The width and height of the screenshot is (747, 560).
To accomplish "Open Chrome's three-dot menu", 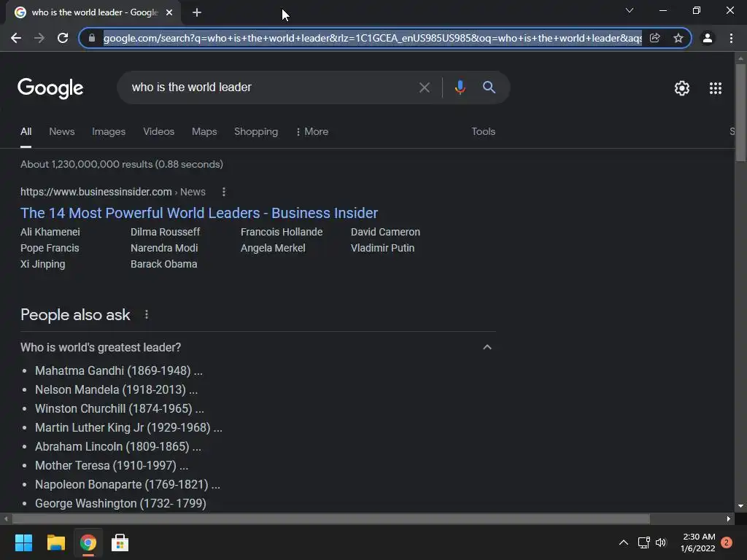I will 731,38.
